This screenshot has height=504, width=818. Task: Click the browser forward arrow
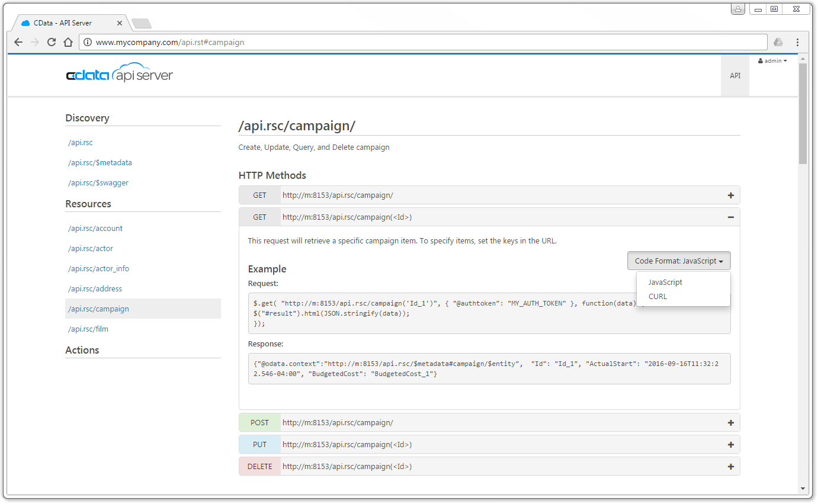click(35, 42)
